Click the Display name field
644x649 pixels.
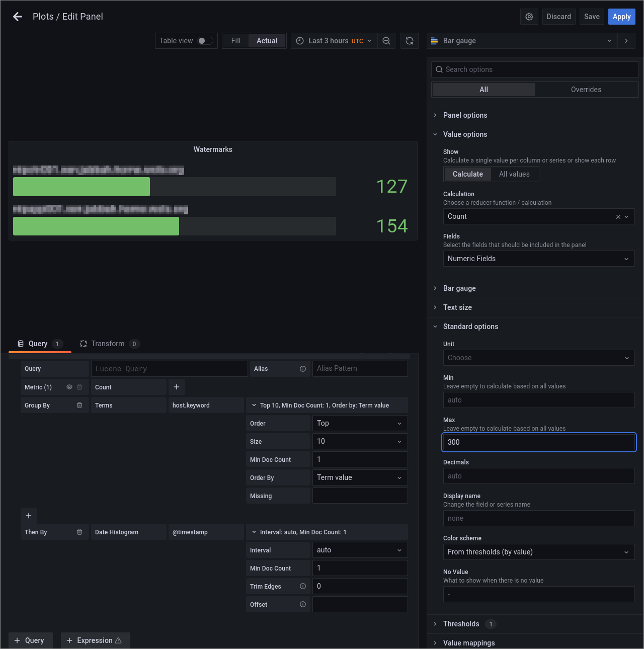point(539,518)
